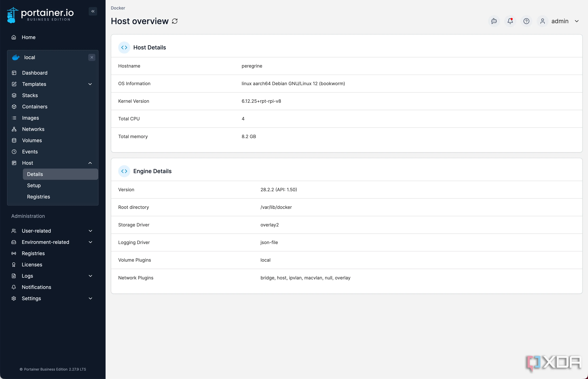Viewport: 588px width, 379px height.
Task: Open the support chat icon in header
Action: 494,21
